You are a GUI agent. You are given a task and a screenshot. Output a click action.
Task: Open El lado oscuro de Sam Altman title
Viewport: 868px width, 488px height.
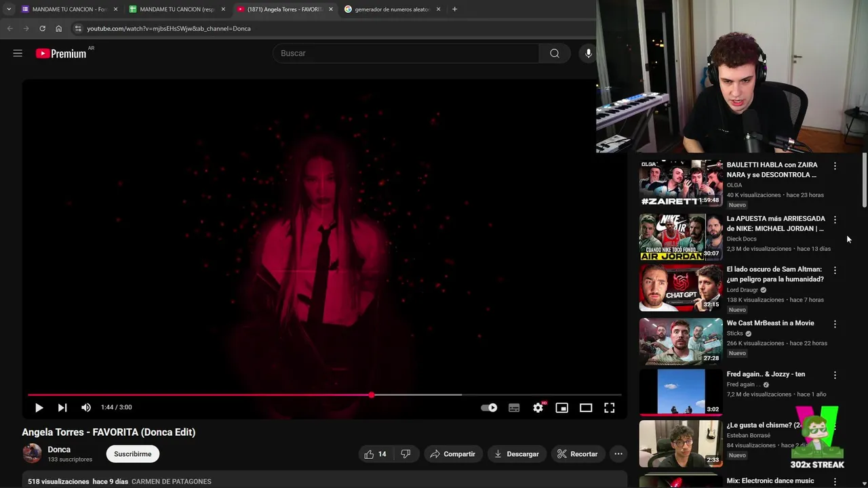tap(775, 274)
